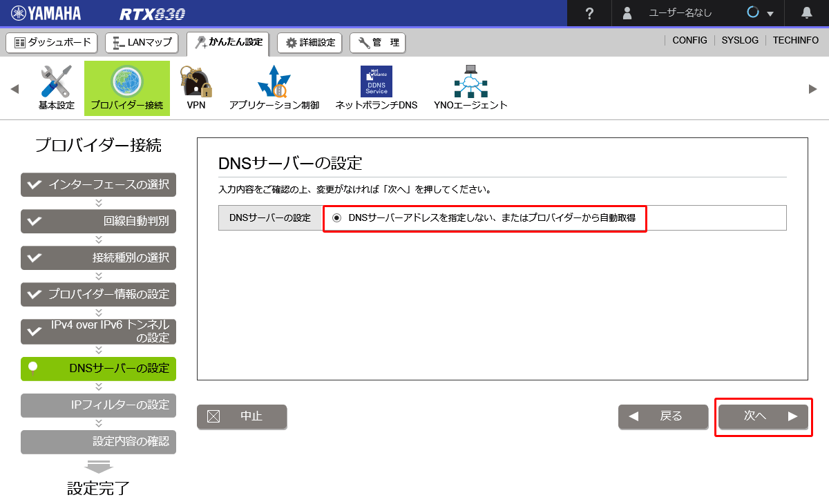Open the TECHINFO link

(795, 41)
